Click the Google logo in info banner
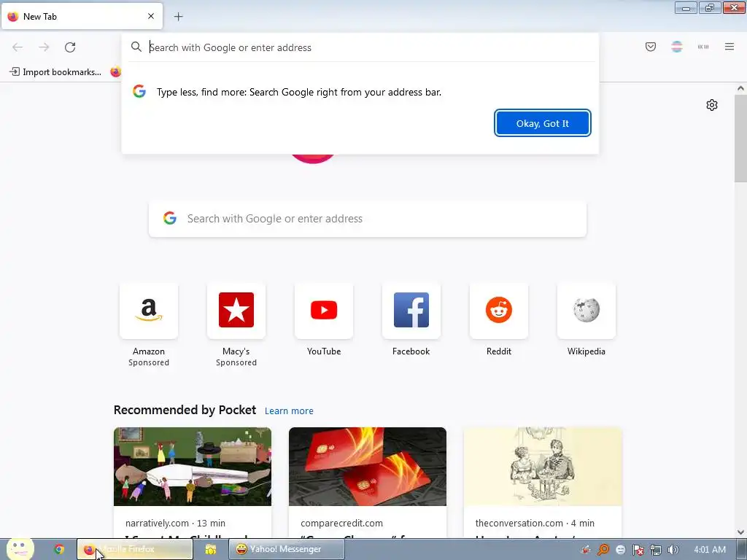This screenshot has width=747, height=560. tap(139, 91)
